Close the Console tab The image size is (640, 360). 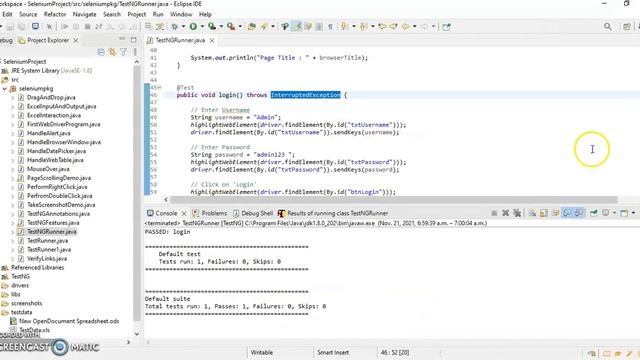[x=184, y=213]
